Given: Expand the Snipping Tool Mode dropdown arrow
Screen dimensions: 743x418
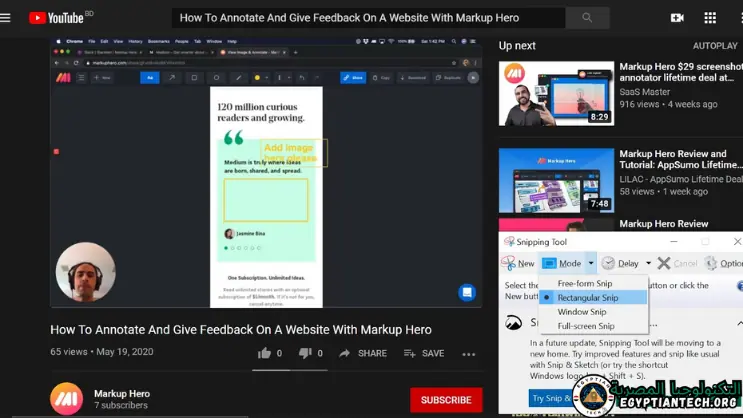Looking at the screenshot, I should point(591,264).
